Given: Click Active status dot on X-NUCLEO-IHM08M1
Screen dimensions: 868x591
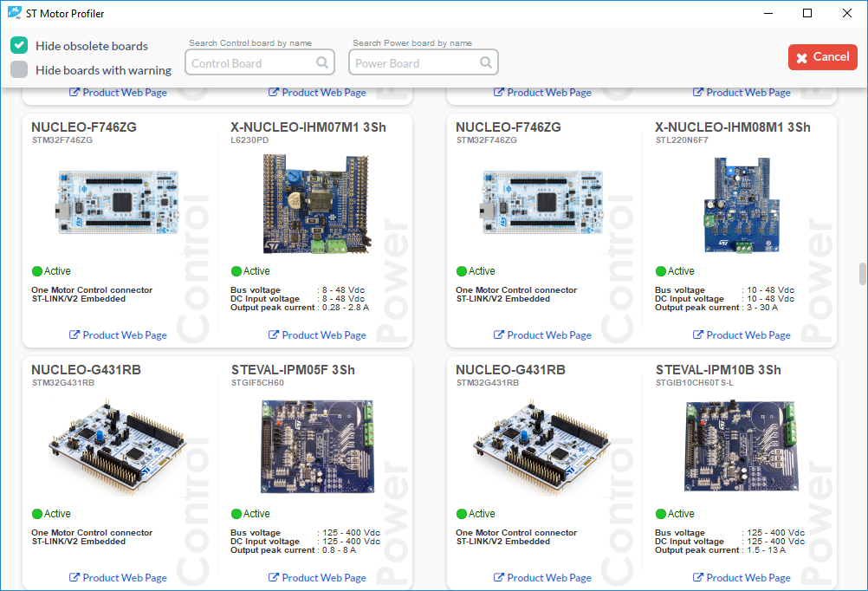Looking at the screenshot, I should click(x=661, y=271).
